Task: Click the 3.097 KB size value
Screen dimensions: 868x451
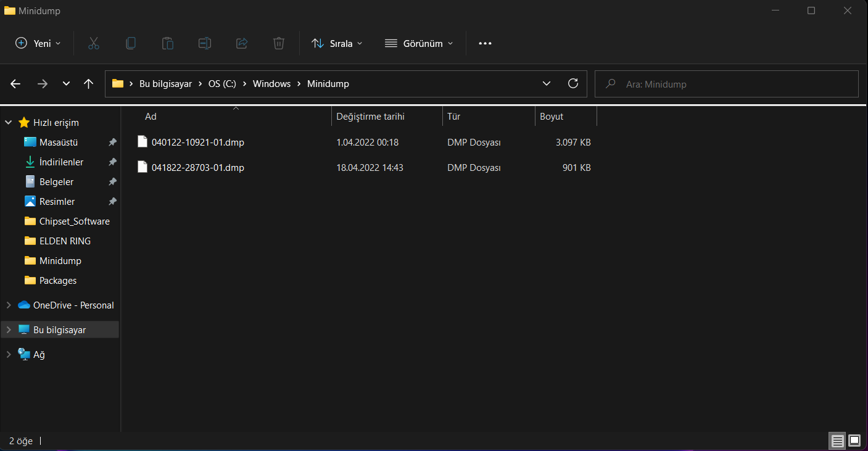Action: [573, 143]
